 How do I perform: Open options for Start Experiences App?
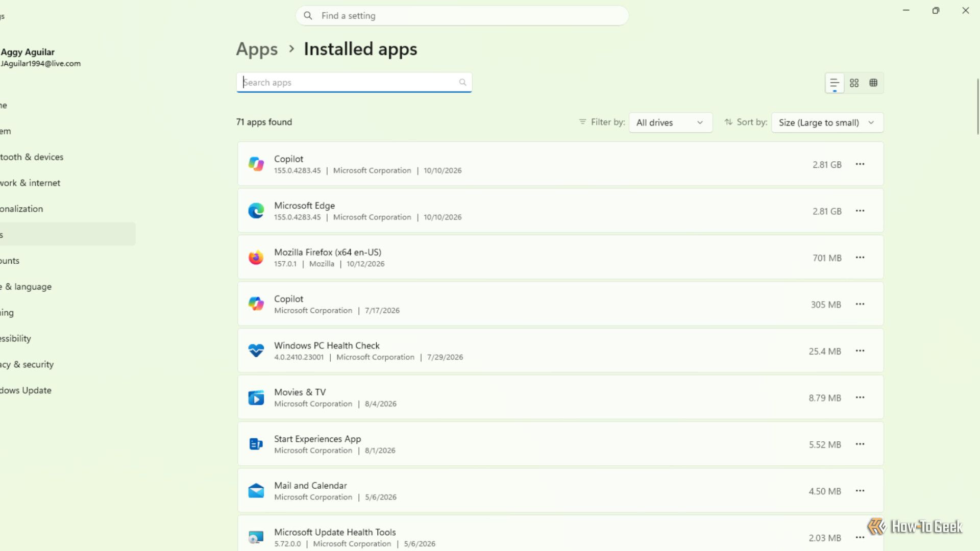coord(860,444)
